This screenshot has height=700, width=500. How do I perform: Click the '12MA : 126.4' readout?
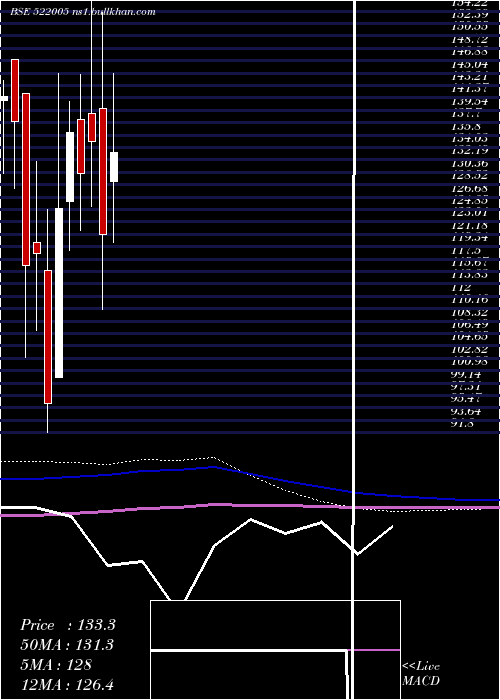tap(69, 685)
